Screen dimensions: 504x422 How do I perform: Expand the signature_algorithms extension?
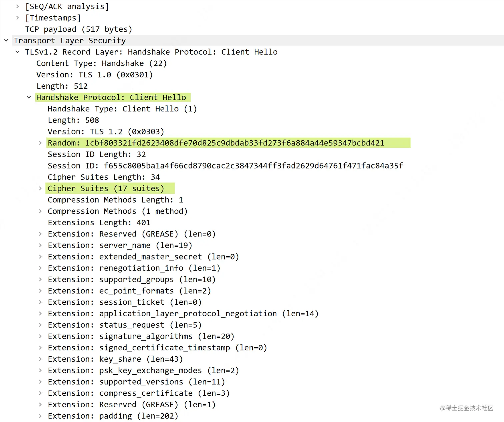(40, 336)
